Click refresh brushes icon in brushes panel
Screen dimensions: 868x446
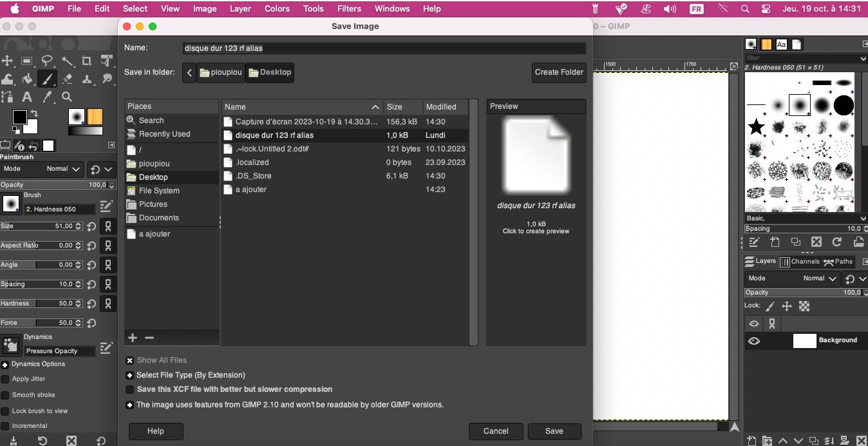837,242
